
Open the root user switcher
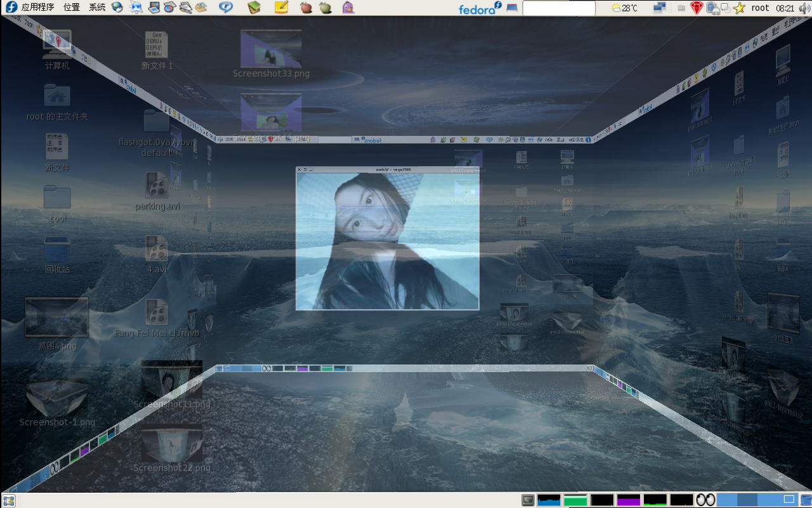pyautogui.click(x=760, y=8)
